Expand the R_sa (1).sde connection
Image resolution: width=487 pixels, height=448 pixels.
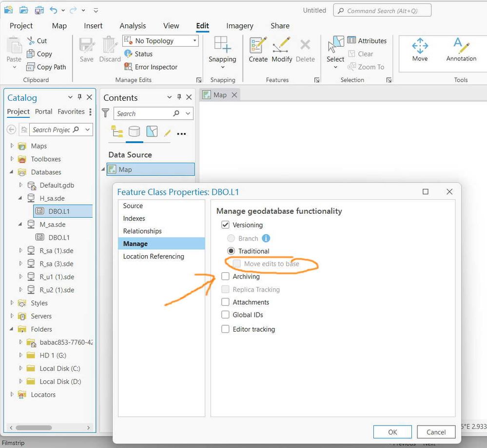tap(20, 250)
